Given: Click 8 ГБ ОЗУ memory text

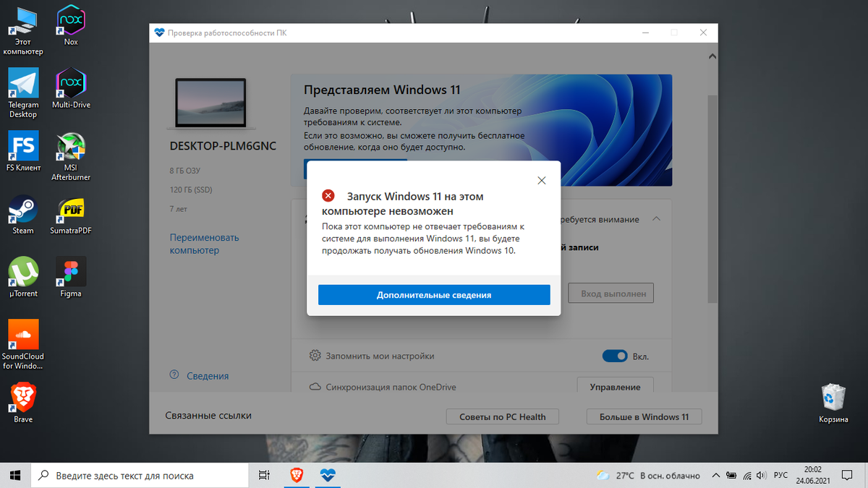Looking at the screenshot, I should point(184,171).
